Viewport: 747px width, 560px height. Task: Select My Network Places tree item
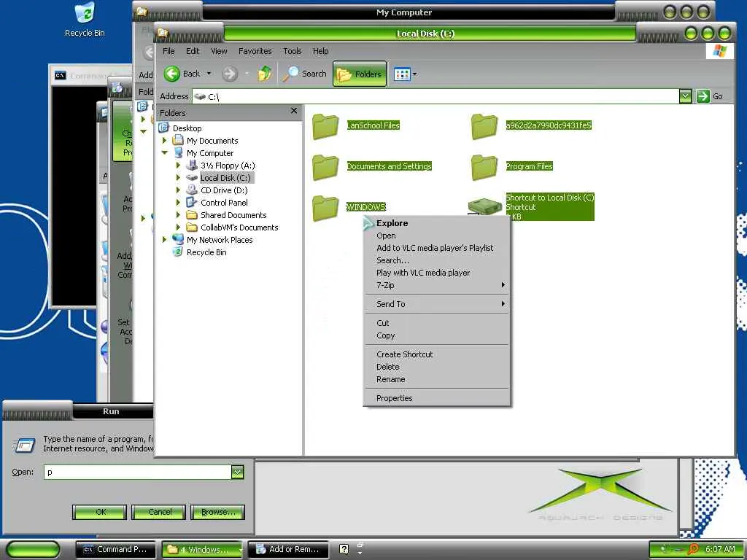pyautogui.click(x=220, y=240)
